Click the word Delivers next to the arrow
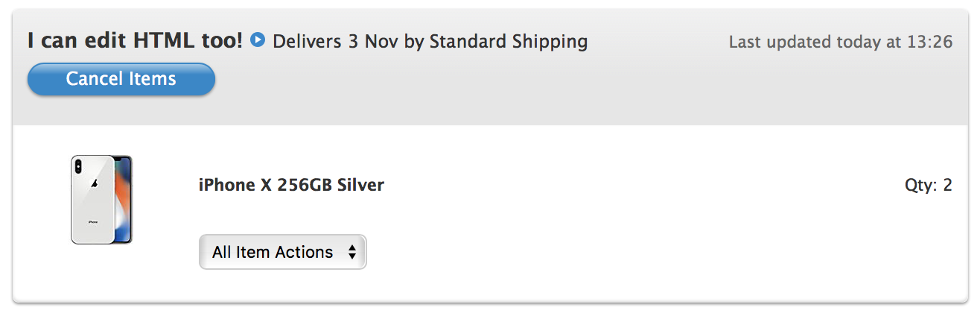The height and width of the screenshot is (316, 980). 308,41
